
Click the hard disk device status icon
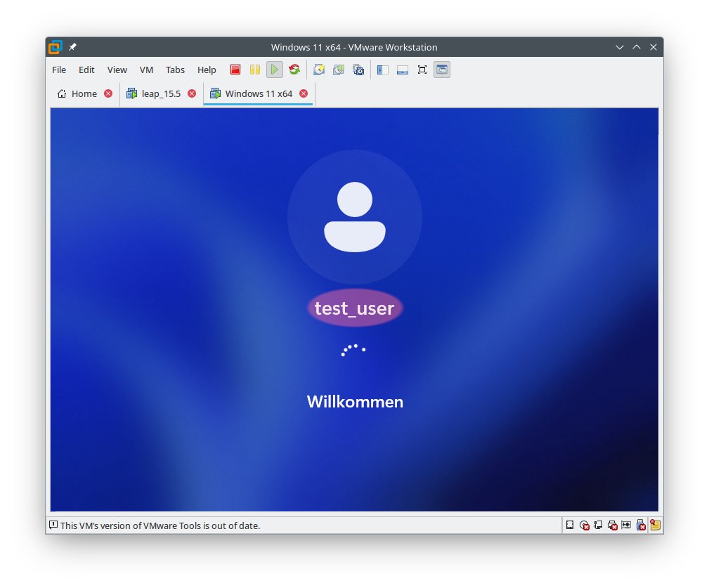[x=570, y=525]
